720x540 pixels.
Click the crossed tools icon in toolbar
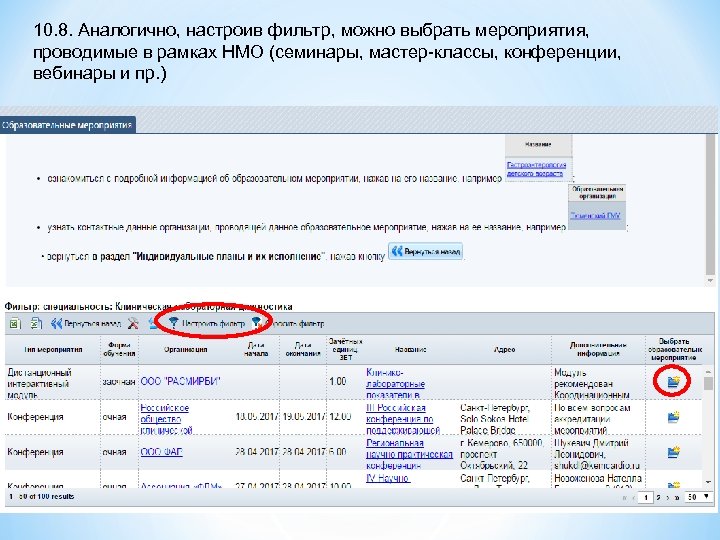point(133,324)
